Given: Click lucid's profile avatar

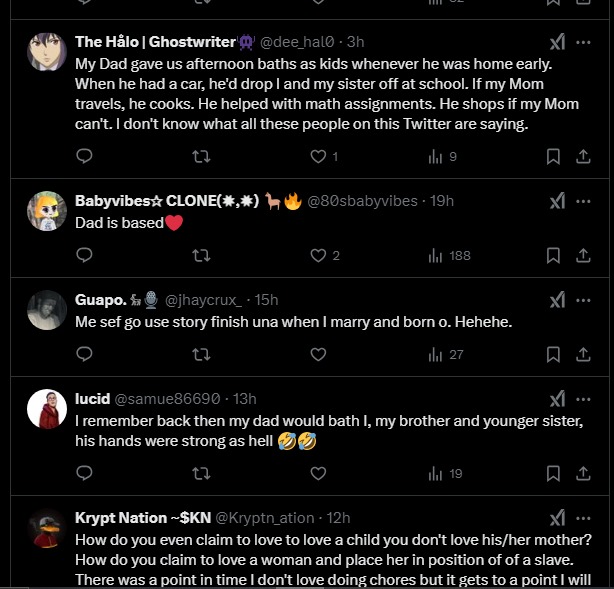Looking at the screenshot, I should (47, 410).
